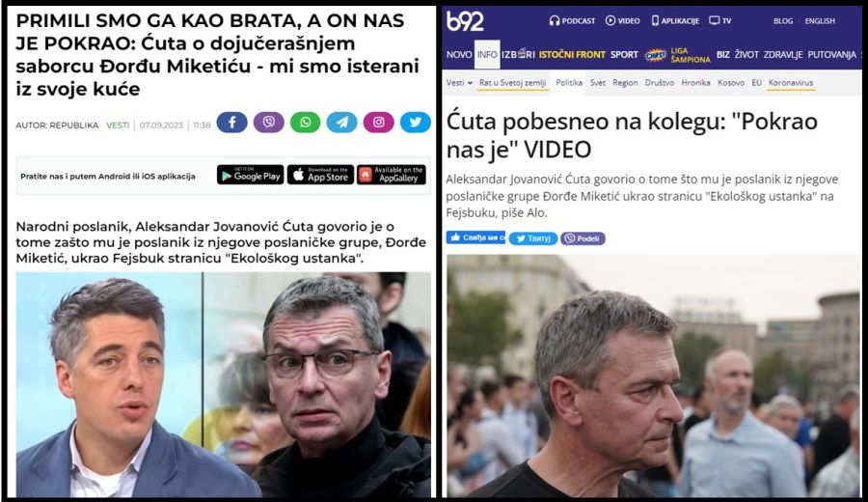This screenshot has height=502, width=868.
Task: Switch site to ENGLISH version
Action: click(820, 21)
